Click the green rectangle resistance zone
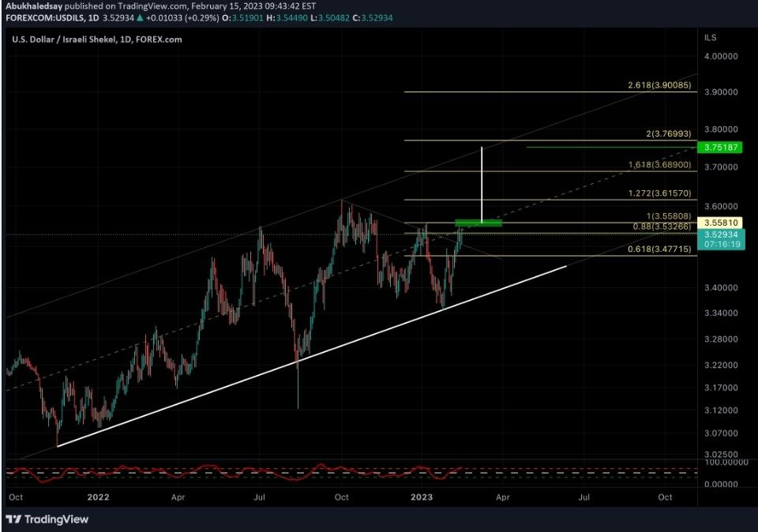The width and height of the screenshot is (758, 532). 478,223
